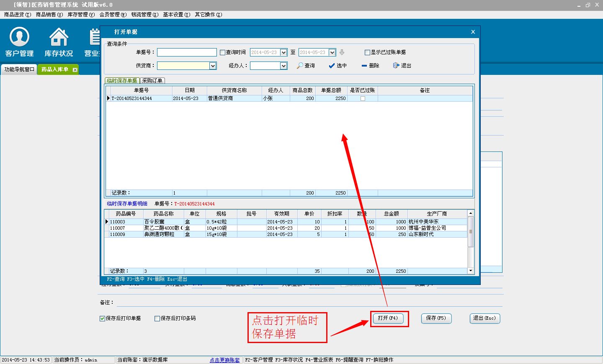Click the 查询 magnifier icon button

(x=306, y=66)
